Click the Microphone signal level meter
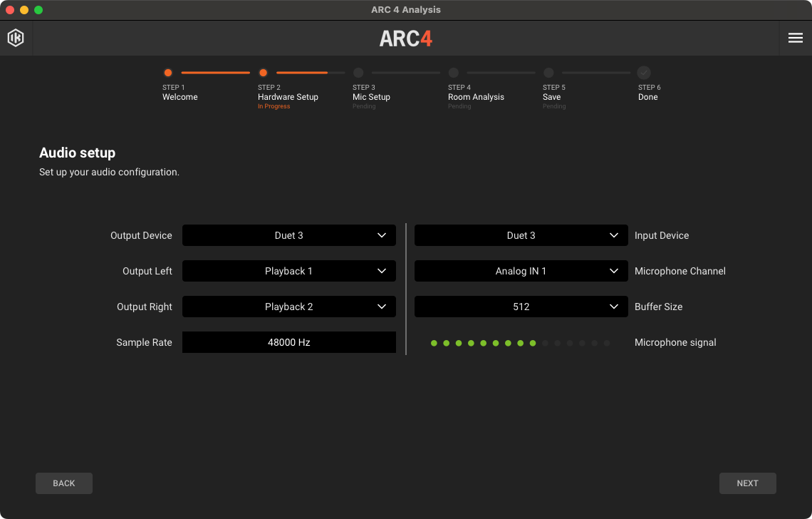This screenshot has width=812, height=519. pos(521,343)
